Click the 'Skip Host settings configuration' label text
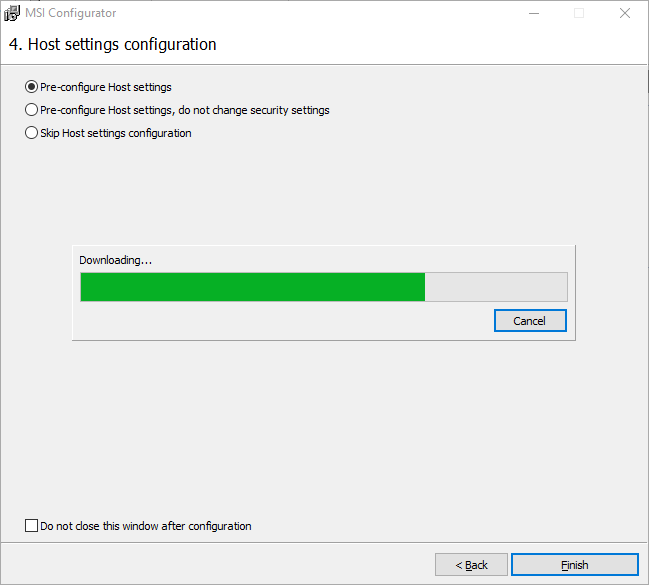 point(116,133)
